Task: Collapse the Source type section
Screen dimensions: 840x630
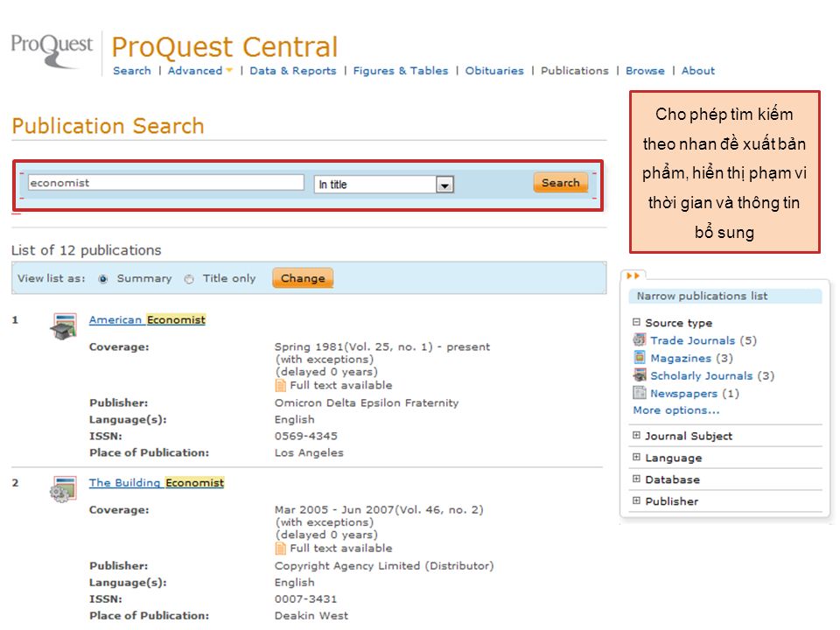Action: point(636,322)
